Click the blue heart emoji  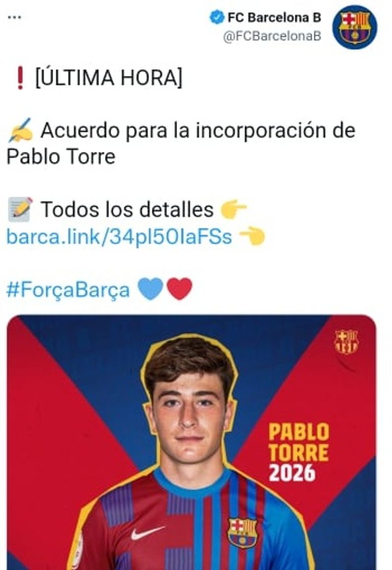click(150, 289)
